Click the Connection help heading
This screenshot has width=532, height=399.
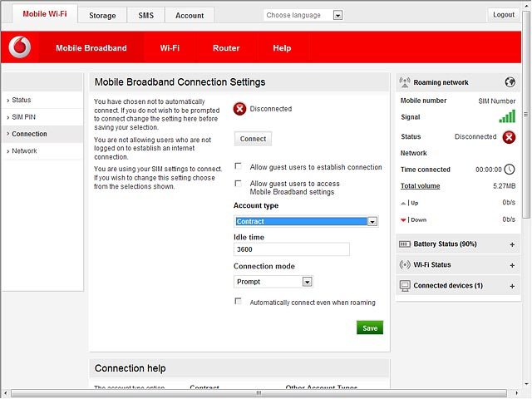pos(131,368)
